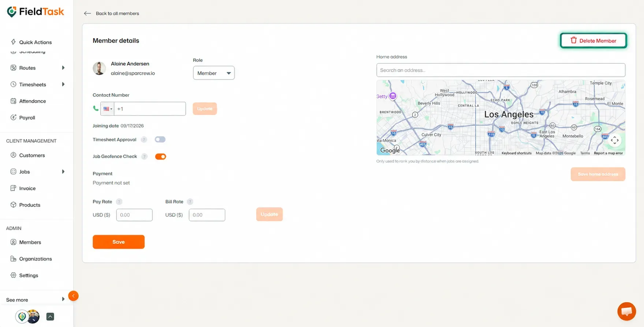
Task: Click the Customers person icon
Action: (13, 155)
